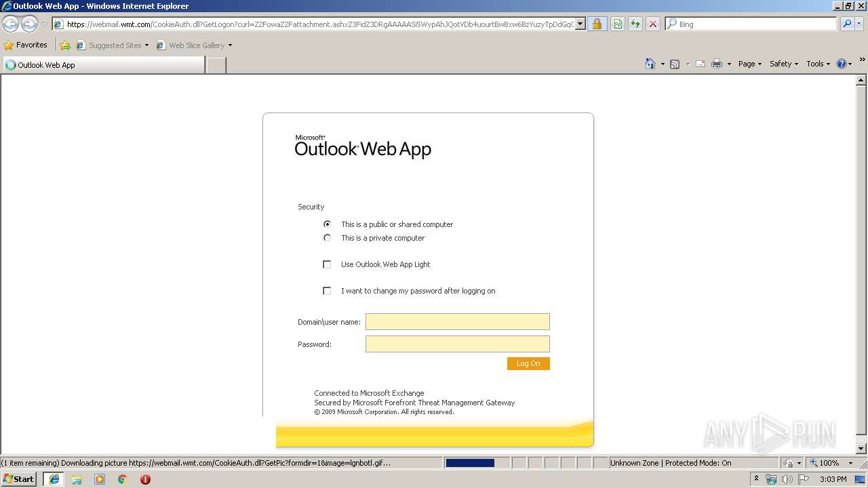Open the Page menu

(750, 64)
